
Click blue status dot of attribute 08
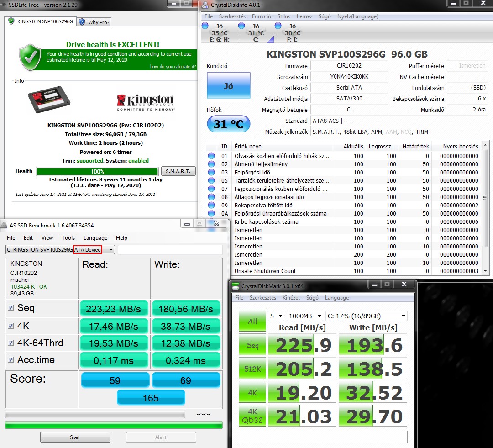(x=211, y=197)
